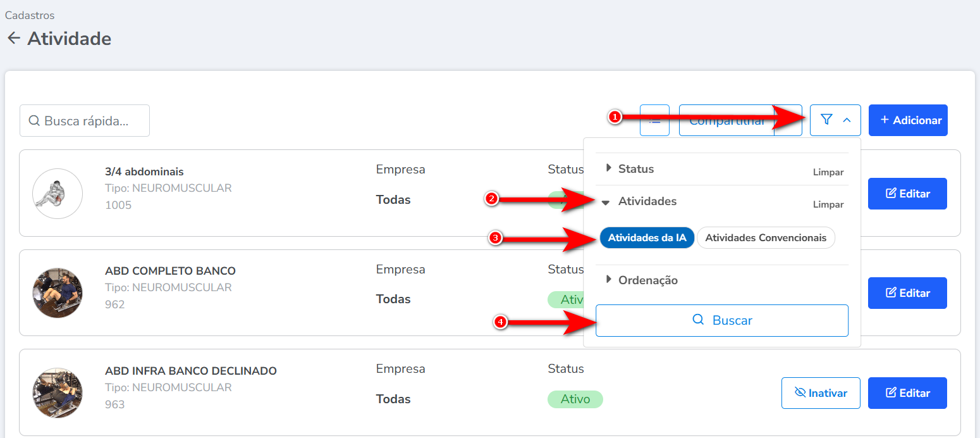Viewport: 980px width, 438px height.
Task: Click the pencil Editar for 3/4 abdominais
Action: [907, 194]
